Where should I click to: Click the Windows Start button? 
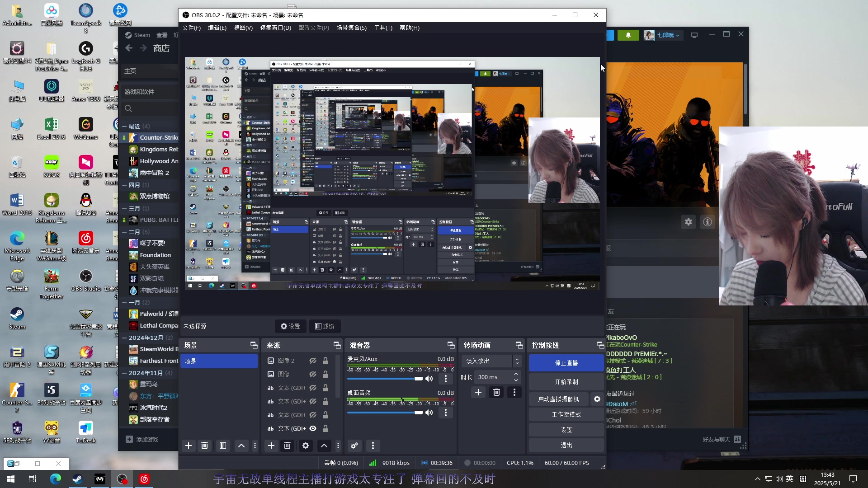[x=11, y=479]
